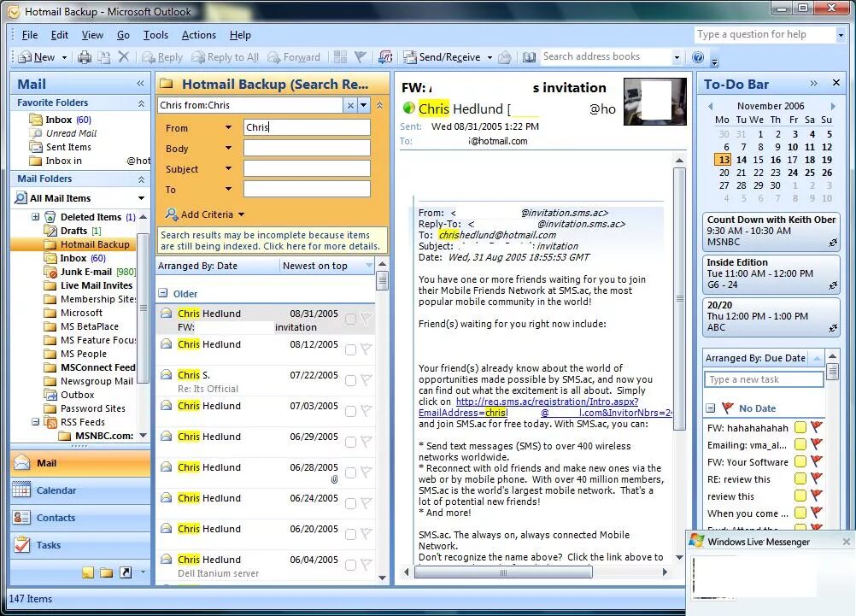Click Reply to All toolbar button
The image size is (856, 616).
[x=225, y=56]
